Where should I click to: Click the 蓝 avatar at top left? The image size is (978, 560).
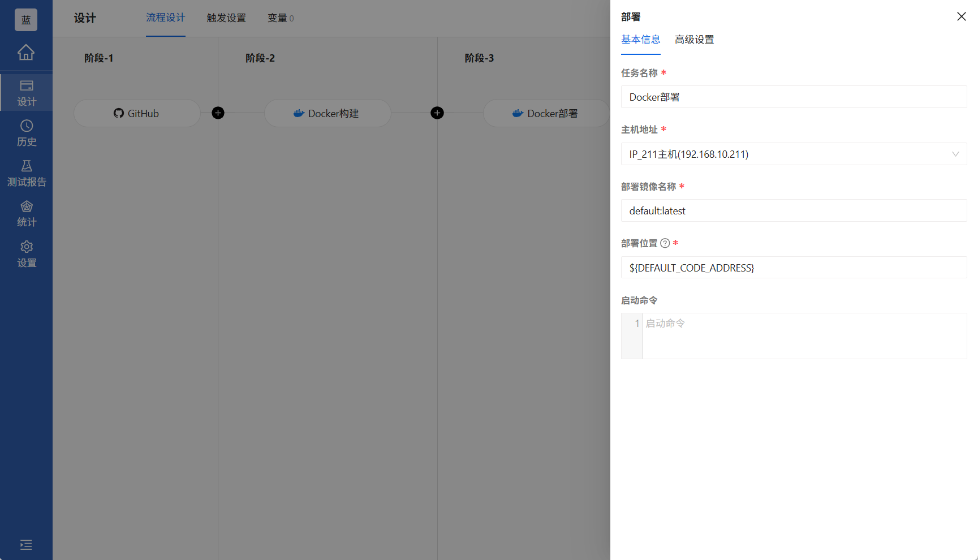click(x=26, y=19)
